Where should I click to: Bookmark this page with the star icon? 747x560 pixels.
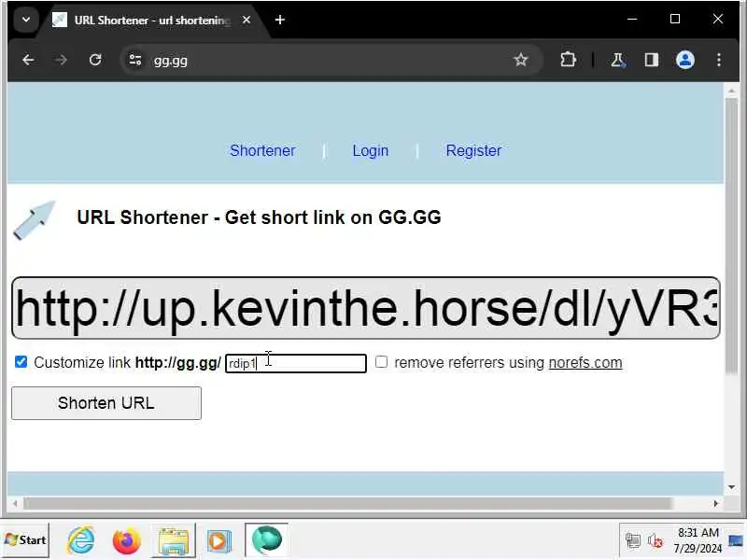tap(521, 60)
